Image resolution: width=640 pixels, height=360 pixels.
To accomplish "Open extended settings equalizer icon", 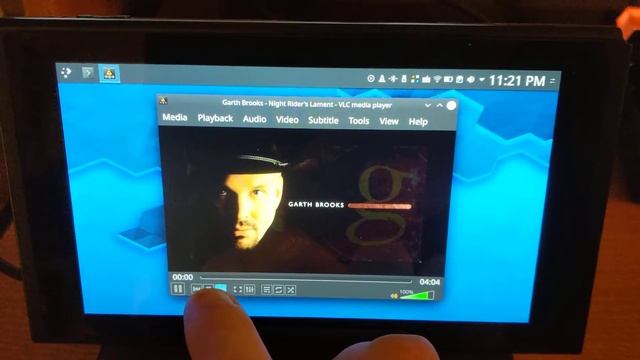I will tap(249, 289).
